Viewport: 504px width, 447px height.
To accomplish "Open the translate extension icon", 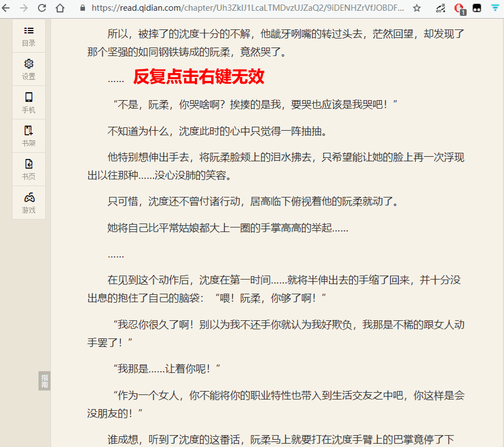I will pyautogui.click(x=441, y=8).
